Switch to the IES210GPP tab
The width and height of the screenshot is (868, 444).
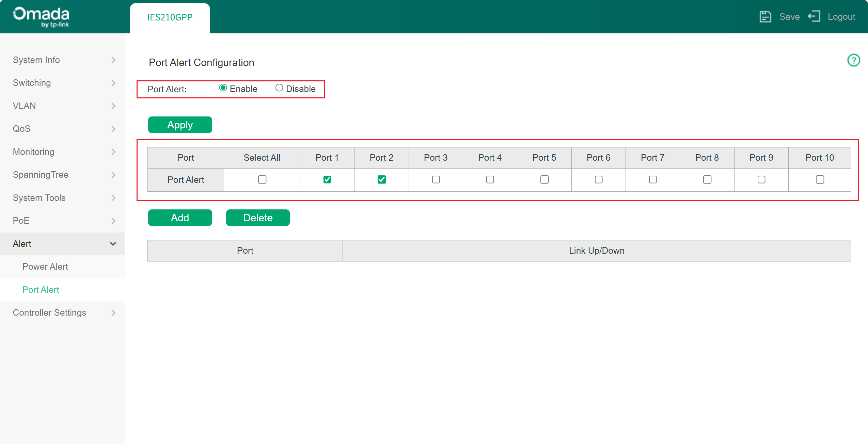click(170, 17)
